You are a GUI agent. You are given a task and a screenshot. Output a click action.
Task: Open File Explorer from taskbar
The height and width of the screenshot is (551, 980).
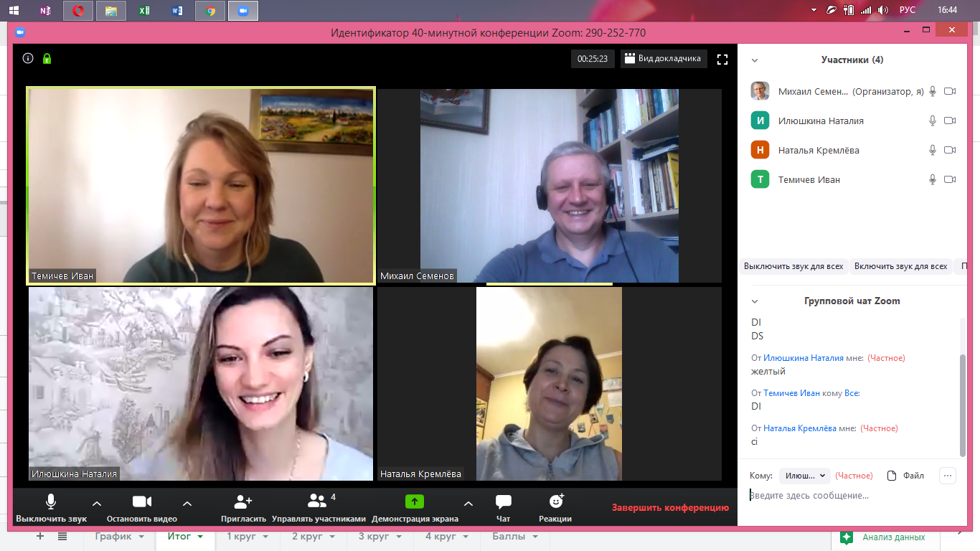pos(111,11)
